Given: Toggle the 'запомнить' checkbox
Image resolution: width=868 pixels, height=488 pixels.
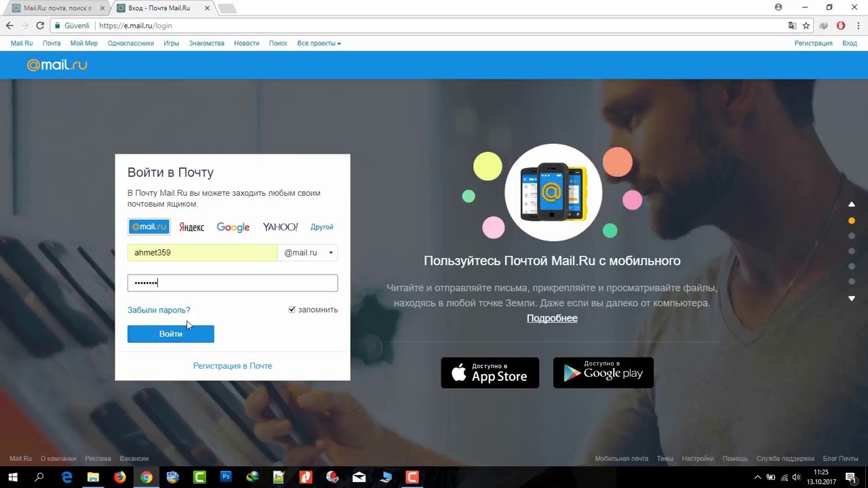Looking at the screenshot, I should (292, 310).
